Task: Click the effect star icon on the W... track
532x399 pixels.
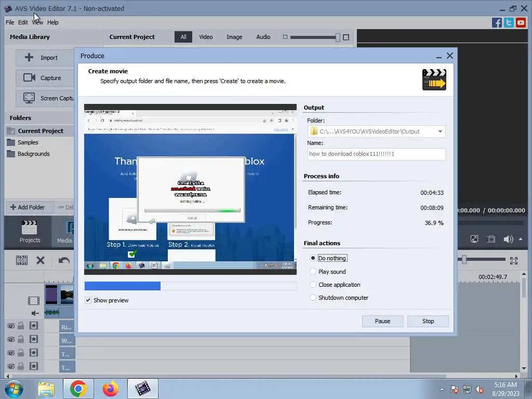Action: coord(34,339)
